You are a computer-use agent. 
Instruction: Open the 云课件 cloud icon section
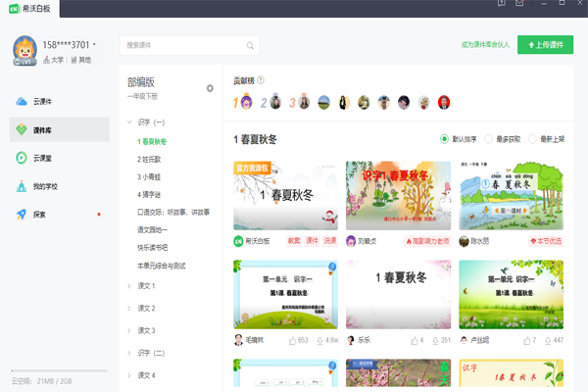point(22,102)
